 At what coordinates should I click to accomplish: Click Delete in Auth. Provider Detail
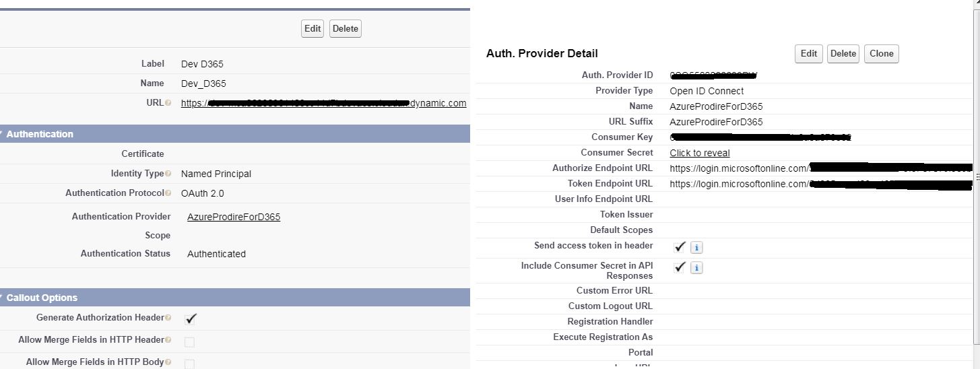click(x=843, y=54)
